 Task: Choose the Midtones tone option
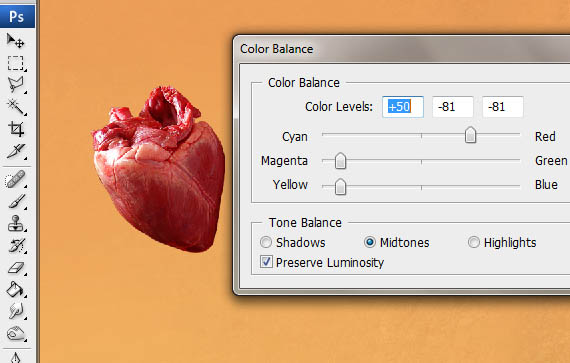click(x=397, y=242)
